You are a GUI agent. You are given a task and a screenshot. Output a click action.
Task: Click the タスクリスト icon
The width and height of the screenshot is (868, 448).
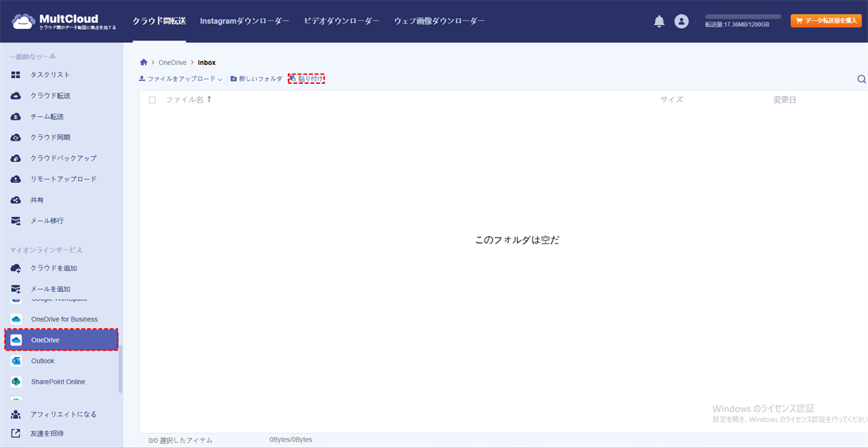16,75
